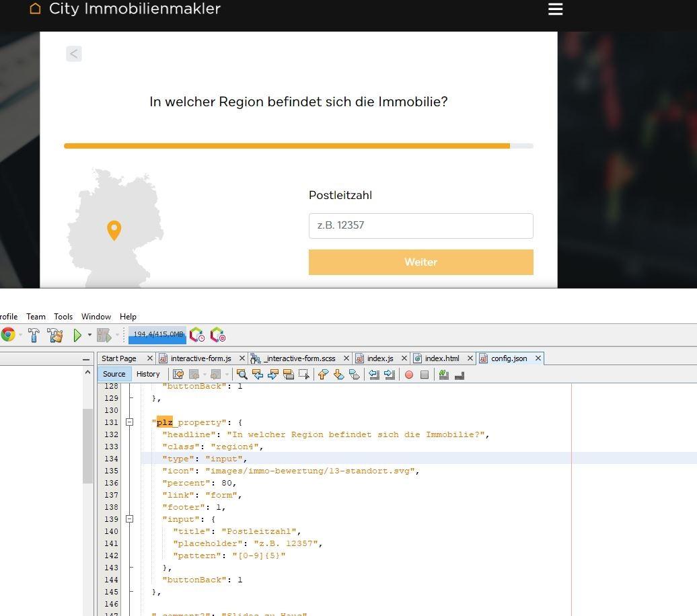Click Clean and Build Project icon
Viewport: 697px width, 616px height.
coord(55,335)
